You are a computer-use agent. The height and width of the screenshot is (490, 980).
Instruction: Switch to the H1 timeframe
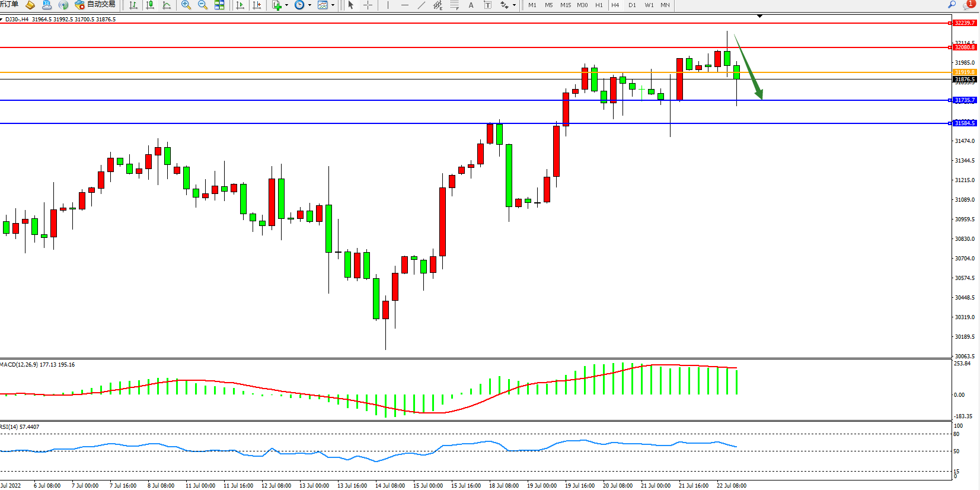[x=599, y=5]
